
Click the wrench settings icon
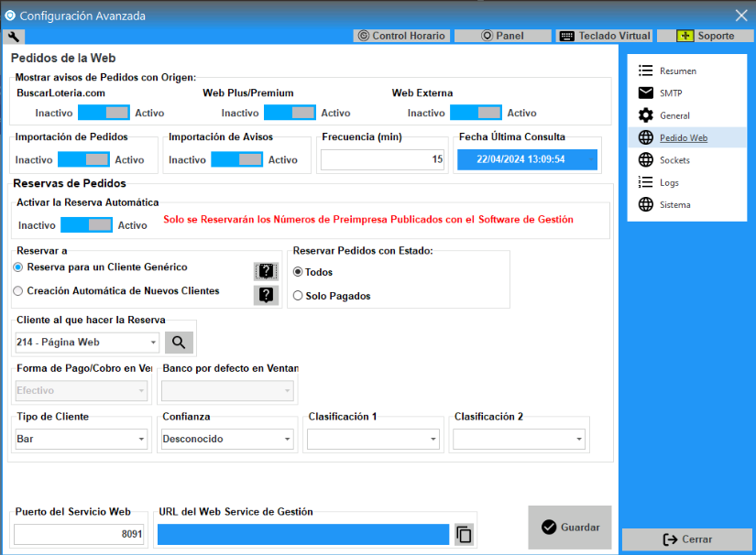tap(14, 37)
